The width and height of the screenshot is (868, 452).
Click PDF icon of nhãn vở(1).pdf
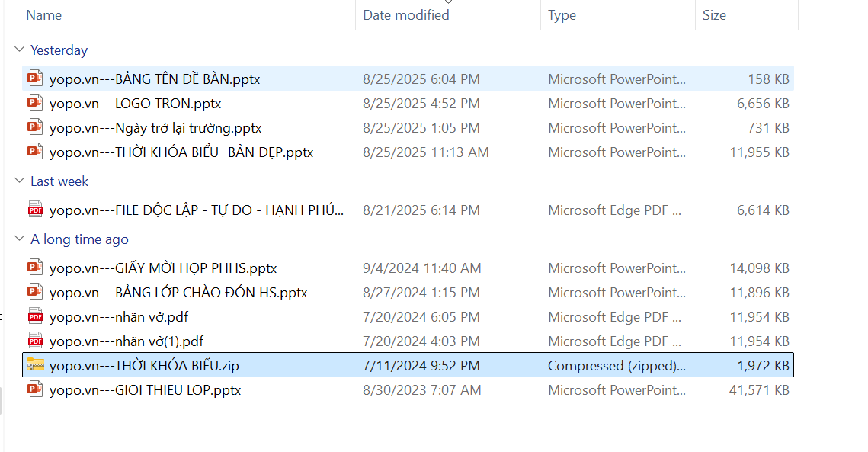click(35, 341)
